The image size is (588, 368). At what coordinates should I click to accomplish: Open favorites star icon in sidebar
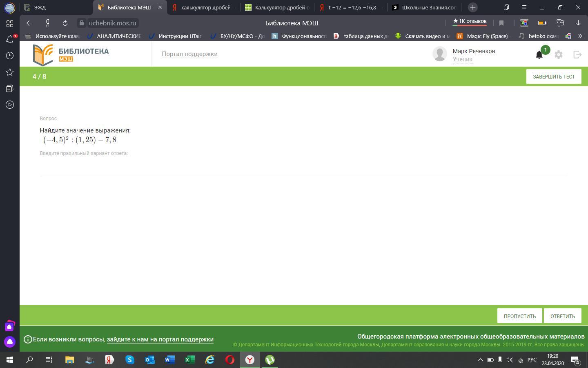click(x=10, y=72)
